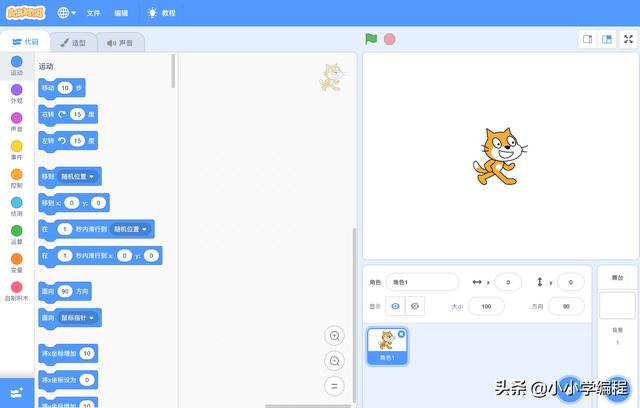Click the steps value 10 in move block

click(65, 88)
